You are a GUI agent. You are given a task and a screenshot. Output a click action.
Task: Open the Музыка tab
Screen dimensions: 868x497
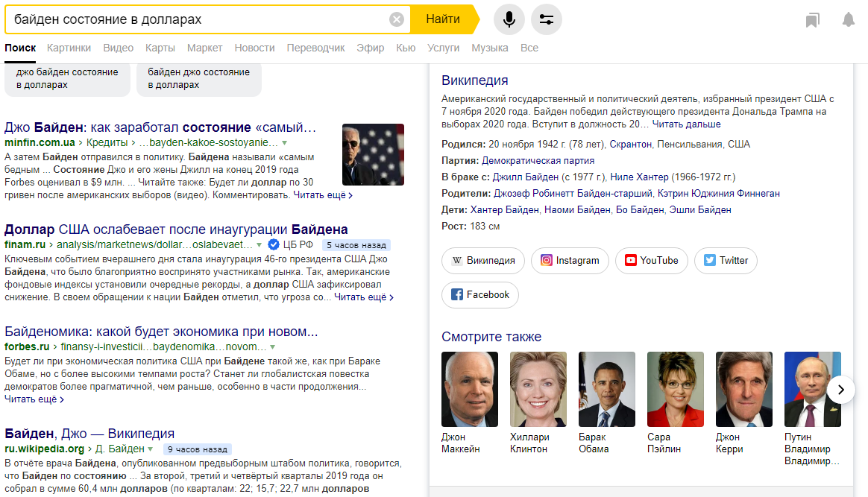pos(489,48)
